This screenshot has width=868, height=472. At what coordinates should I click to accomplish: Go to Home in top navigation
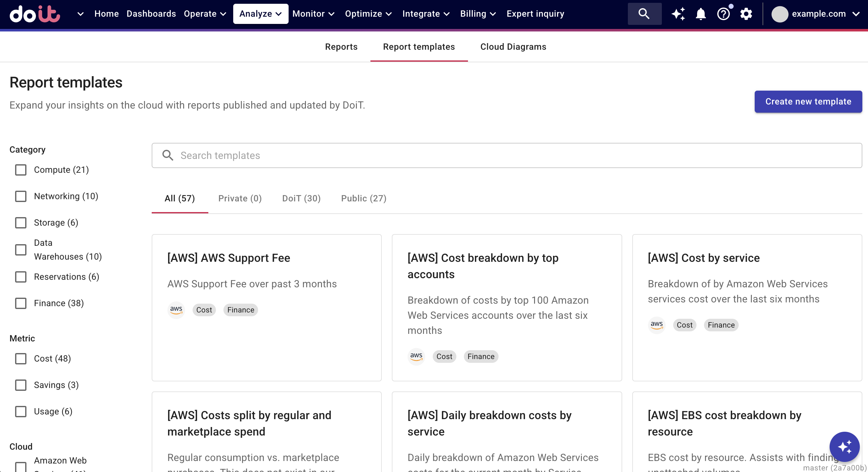106,14
